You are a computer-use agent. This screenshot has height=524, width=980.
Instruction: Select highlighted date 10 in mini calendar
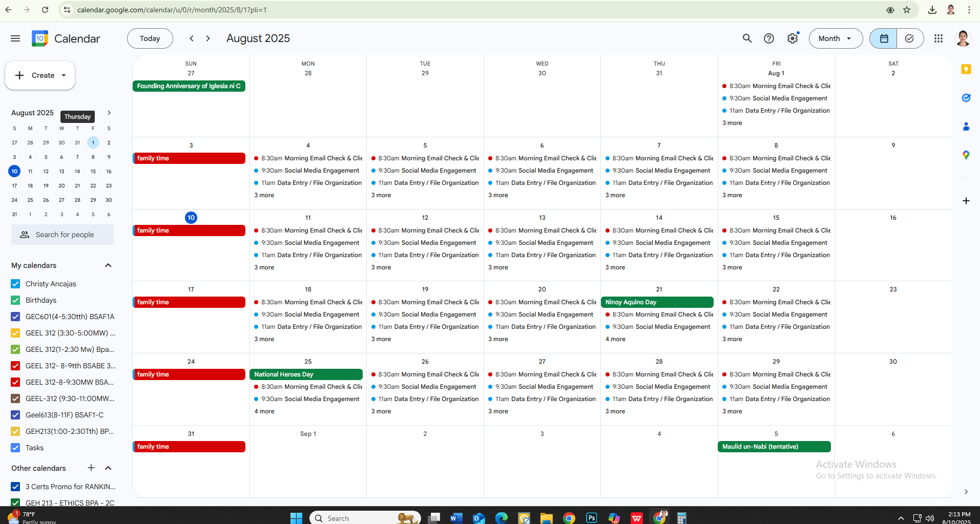[14, 172]
